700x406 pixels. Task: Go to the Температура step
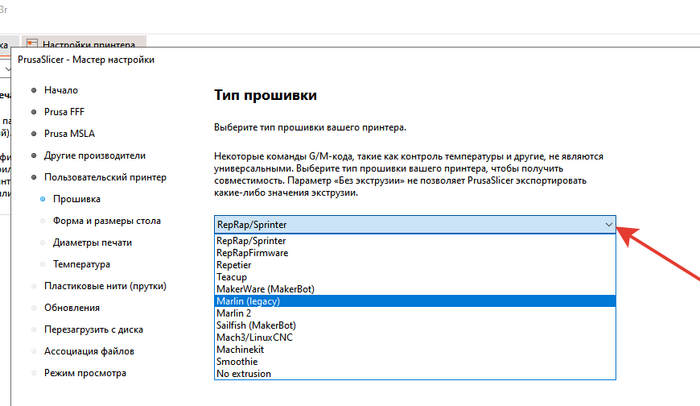(x=81, y=264)
